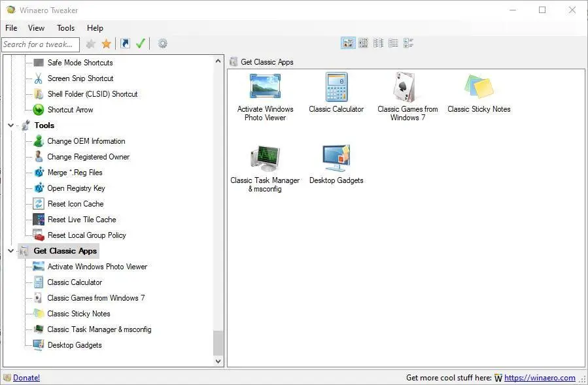Switch to the third view mode icon
The image size is (588, 385).
[378, 43]
